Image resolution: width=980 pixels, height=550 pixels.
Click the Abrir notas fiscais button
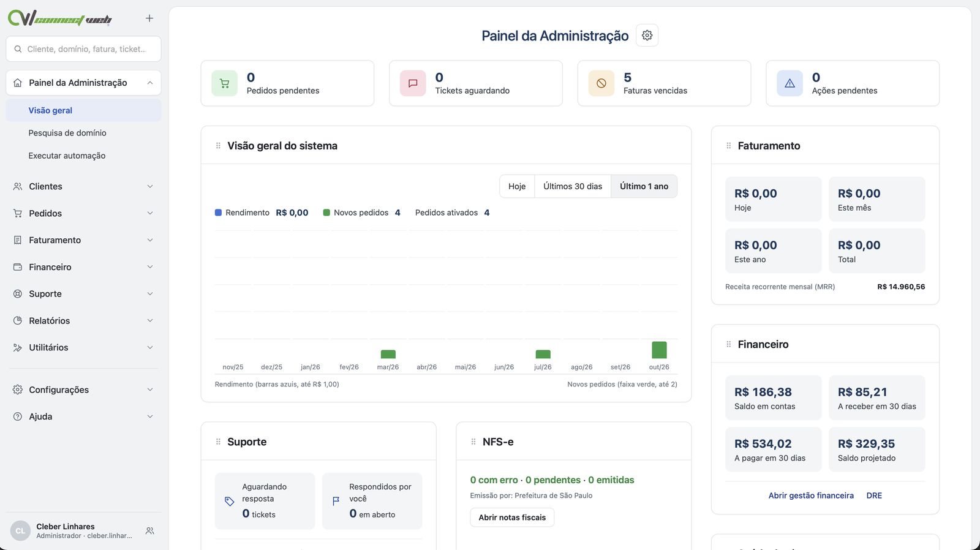click(x=512, y=518)
